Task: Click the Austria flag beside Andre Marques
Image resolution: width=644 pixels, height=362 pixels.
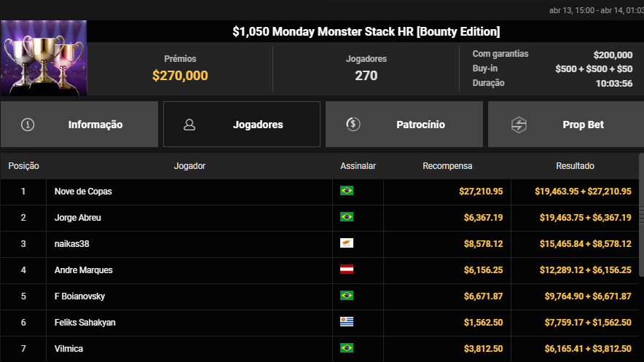Action: tap(347, 269)
